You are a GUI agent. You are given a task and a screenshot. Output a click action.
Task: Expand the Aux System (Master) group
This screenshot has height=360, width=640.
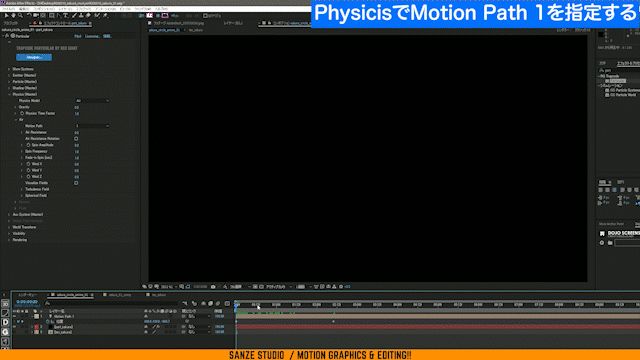point(9,215)
